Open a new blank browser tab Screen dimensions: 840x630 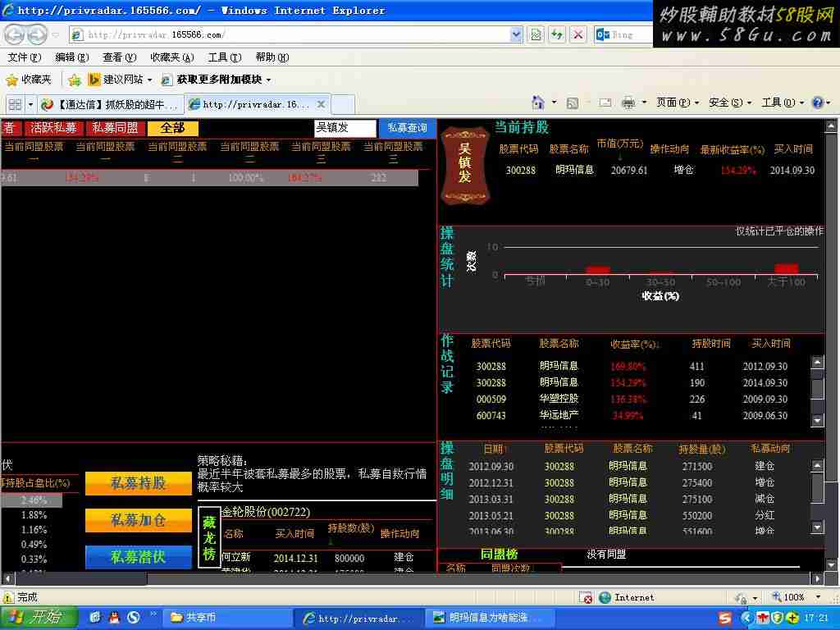point(343,104)
